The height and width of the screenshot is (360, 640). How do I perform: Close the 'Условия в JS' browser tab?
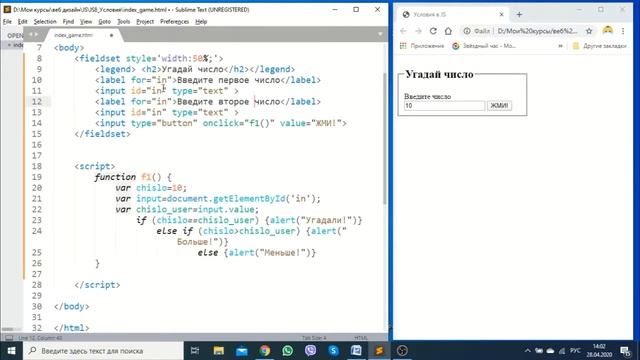[501, 15]
